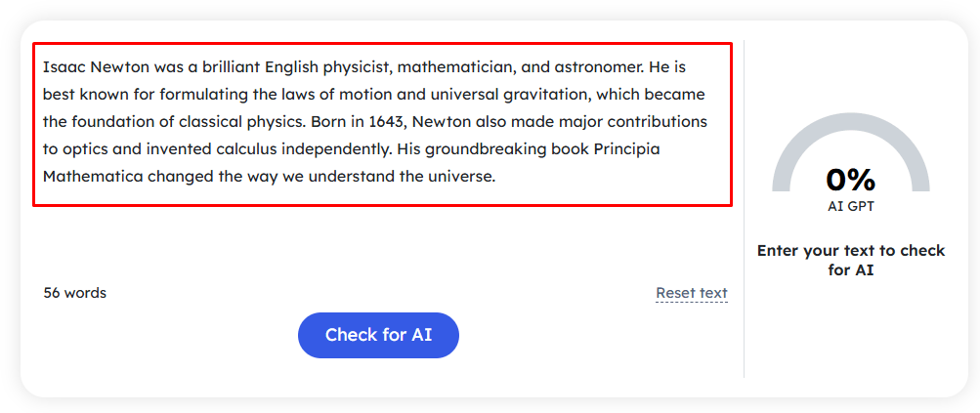Place cursor after the final word universe
The image size is (980, 413).
[x=496, y=177]
